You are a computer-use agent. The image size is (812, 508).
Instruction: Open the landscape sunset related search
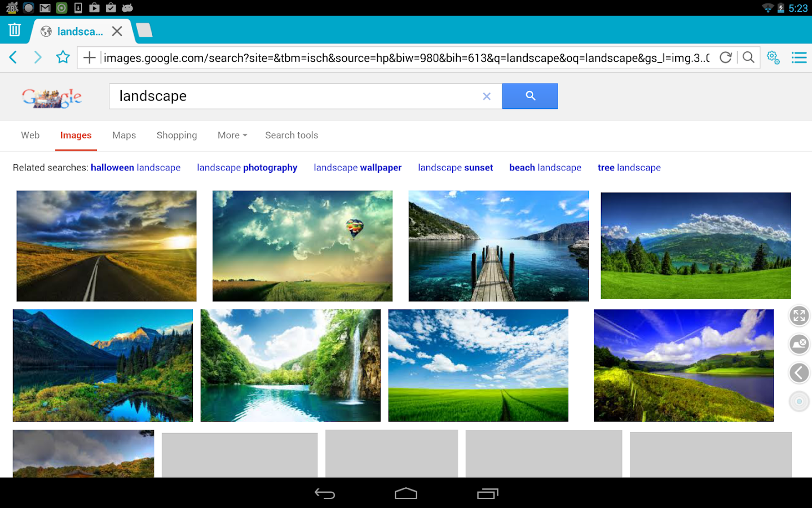(x=455, y=167)
